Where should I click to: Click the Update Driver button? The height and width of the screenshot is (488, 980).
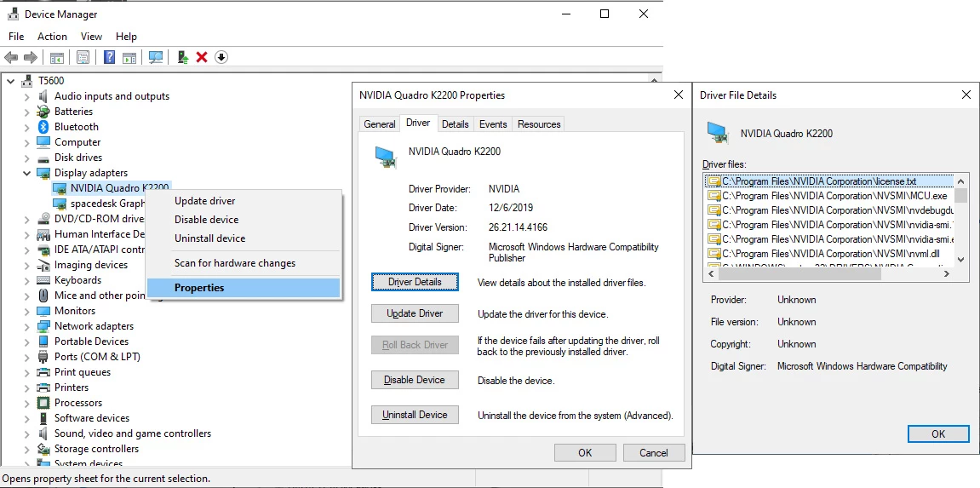[x=415, y=313]
